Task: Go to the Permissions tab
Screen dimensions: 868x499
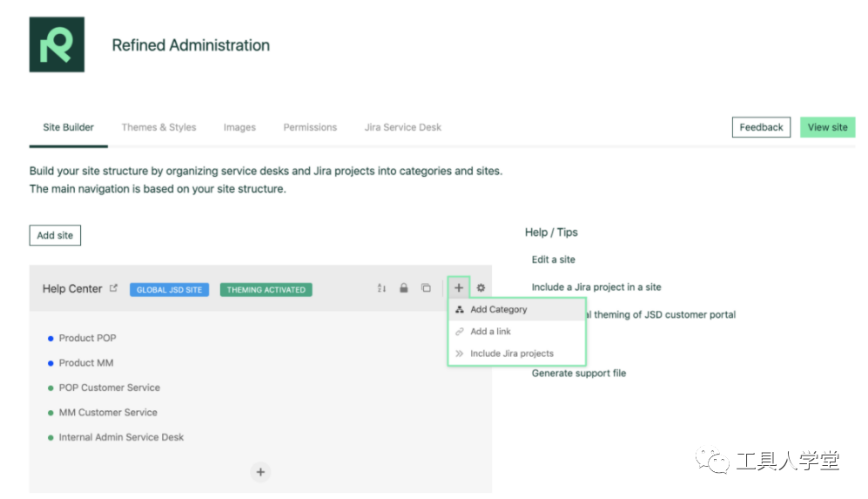Action: point(310,127)
